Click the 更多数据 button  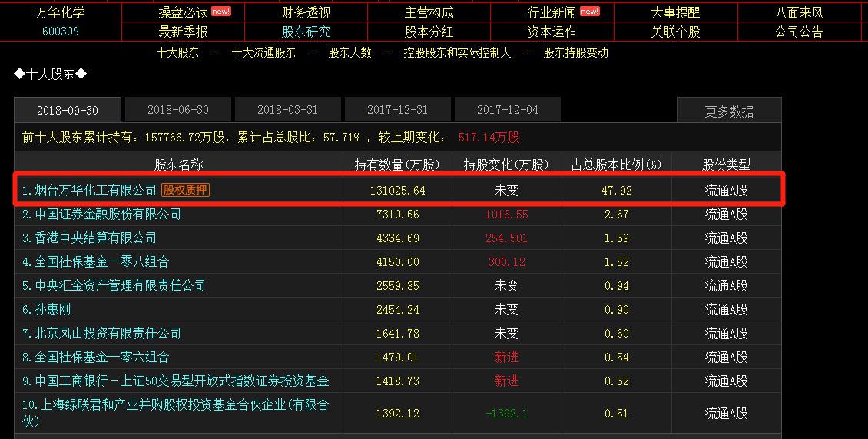[729, 111]
